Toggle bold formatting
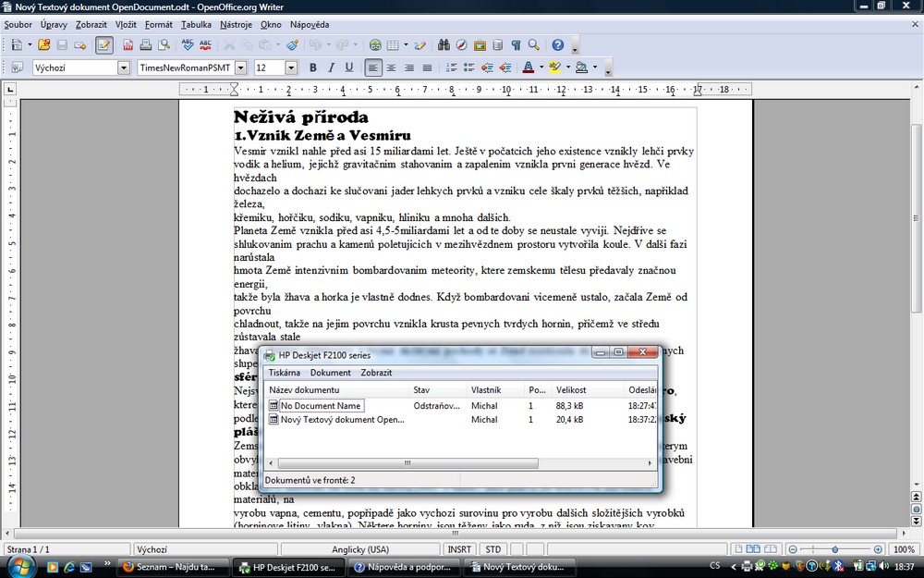Screen dimensions: 924x578 click(313, 68)
